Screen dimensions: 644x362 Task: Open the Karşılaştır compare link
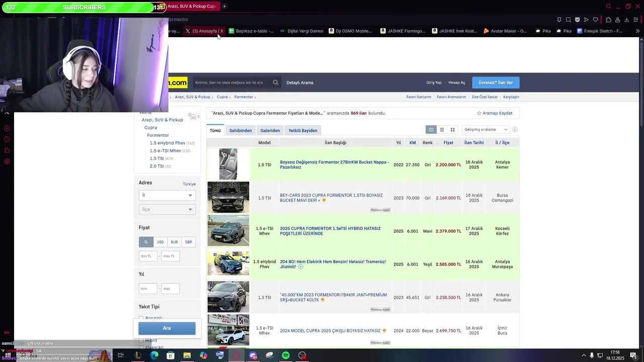coord(511,97)
